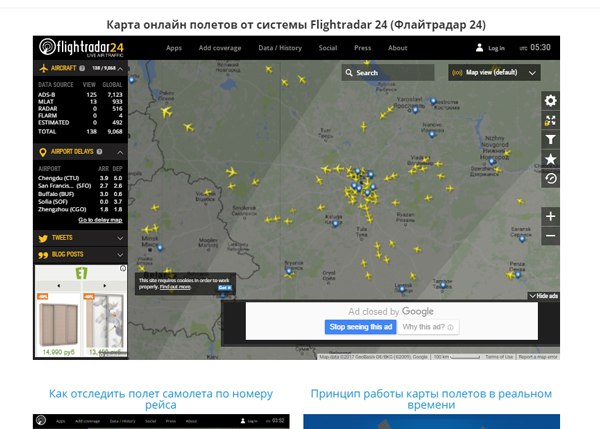Select the airport pin at Bryansk

point(289,271)
